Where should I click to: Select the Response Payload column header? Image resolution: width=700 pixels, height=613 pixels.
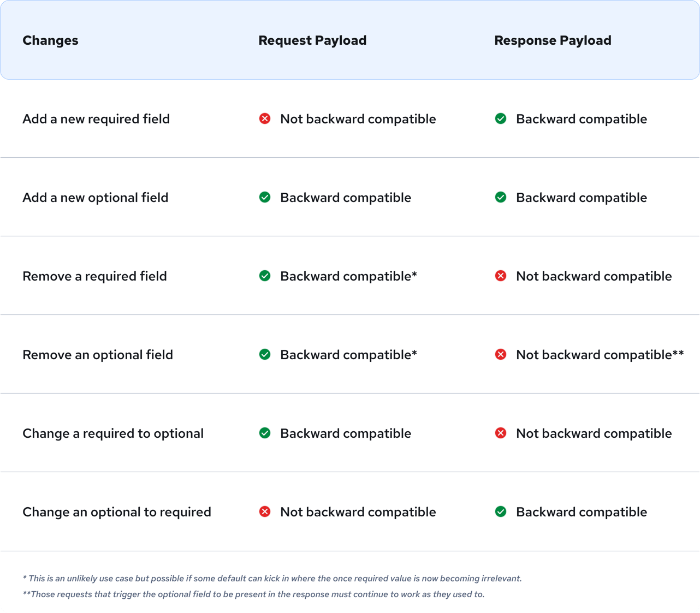(x=553, y=40)
